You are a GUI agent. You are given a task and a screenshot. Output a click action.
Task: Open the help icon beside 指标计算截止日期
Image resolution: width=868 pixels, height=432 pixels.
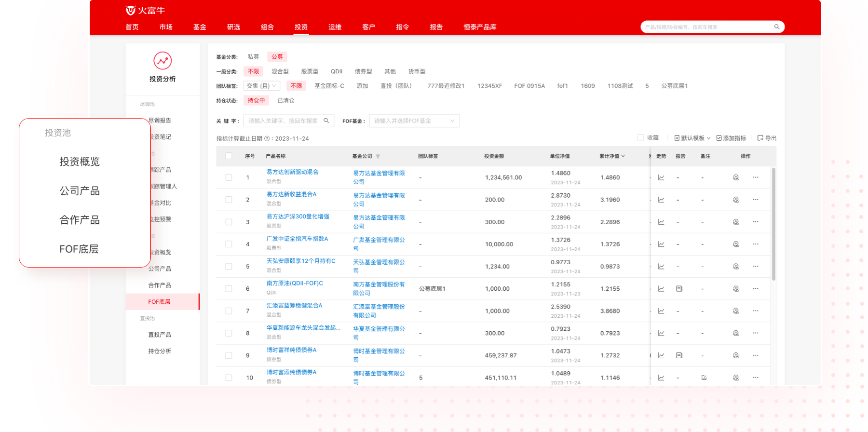pyautogui.click(x=267, y=139)
